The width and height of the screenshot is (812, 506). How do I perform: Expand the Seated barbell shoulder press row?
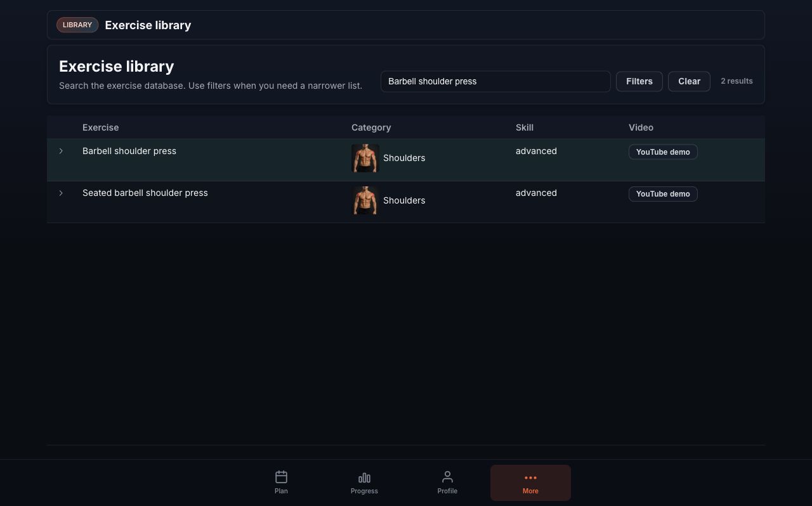point(61,193)
